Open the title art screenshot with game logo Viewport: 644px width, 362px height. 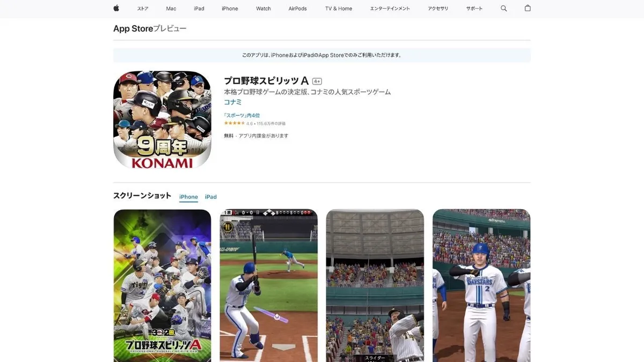162,285
